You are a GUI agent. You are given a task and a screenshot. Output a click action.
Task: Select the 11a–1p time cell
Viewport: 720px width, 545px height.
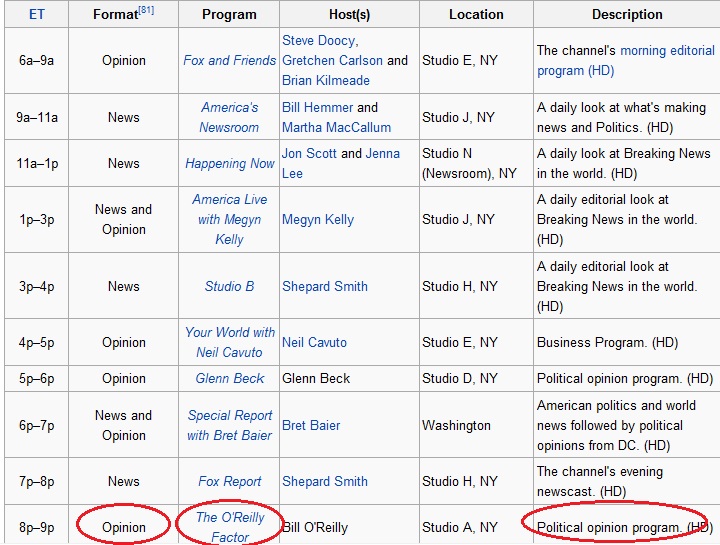coord(36,163)
